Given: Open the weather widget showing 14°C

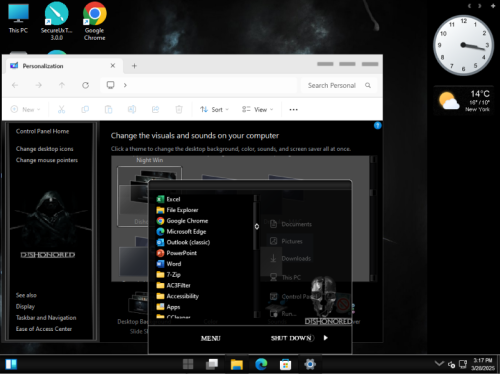Looking at the screenshot, I should (x=463, y=101).
